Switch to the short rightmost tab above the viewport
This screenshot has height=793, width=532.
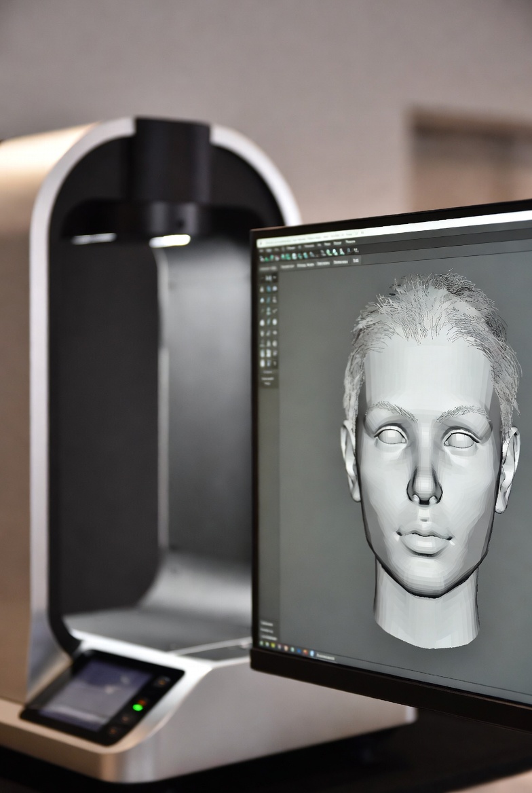(x=356, y=260)
